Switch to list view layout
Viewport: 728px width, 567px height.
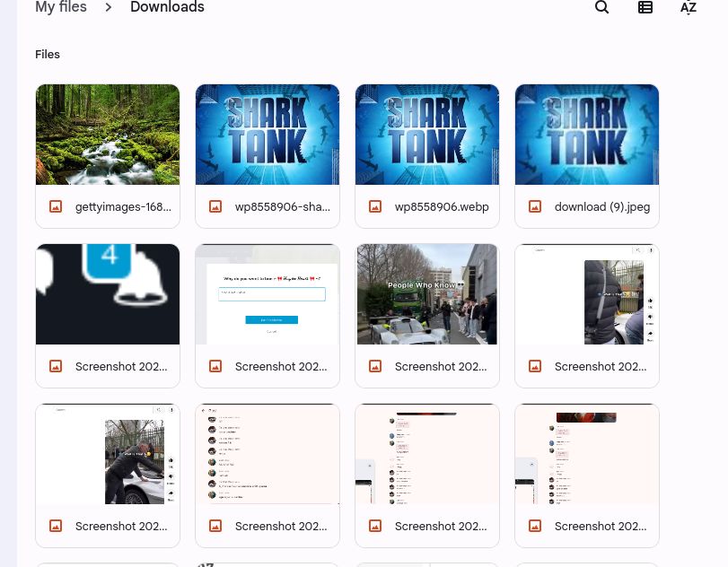pyautogui.click(x=645, y=7)
